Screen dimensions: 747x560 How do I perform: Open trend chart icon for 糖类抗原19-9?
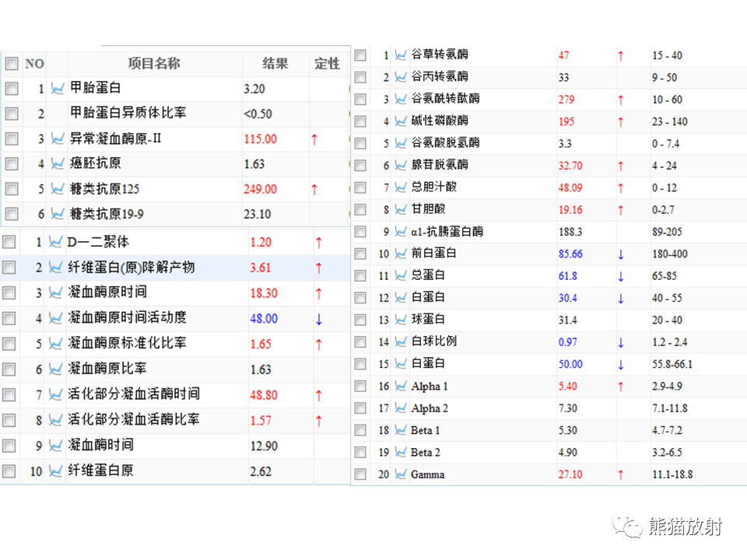point(57,214)
